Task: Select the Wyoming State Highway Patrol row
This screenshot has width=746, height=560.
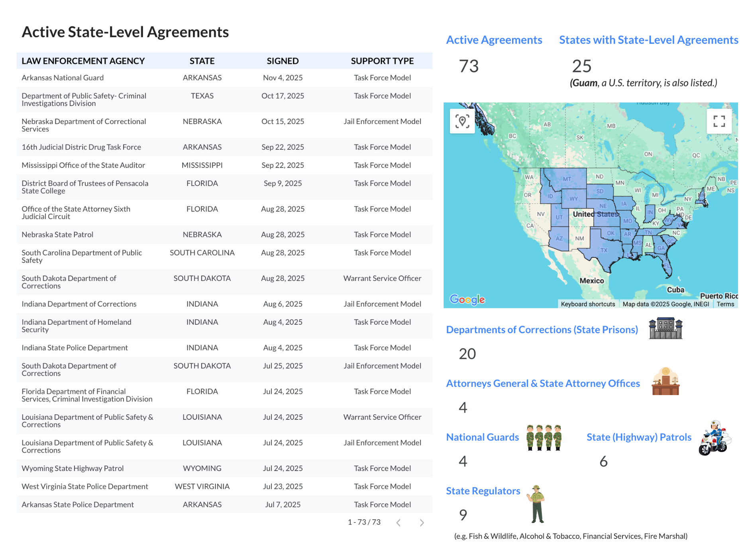Action: (x=224, y=468)
